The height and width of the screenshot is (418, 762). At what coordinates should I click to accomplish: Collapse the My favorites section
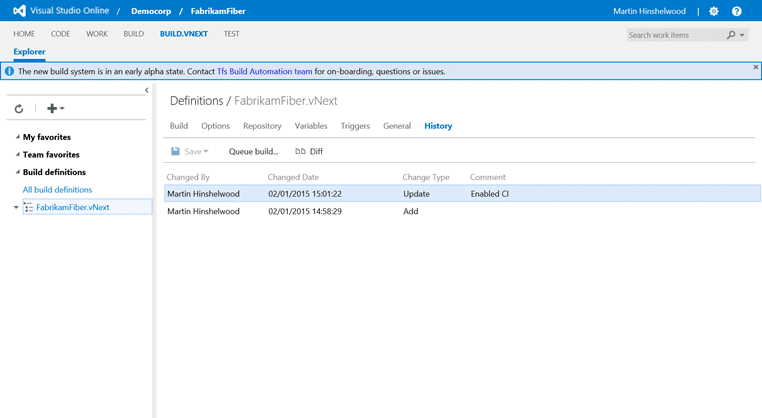tap(17, 137)
